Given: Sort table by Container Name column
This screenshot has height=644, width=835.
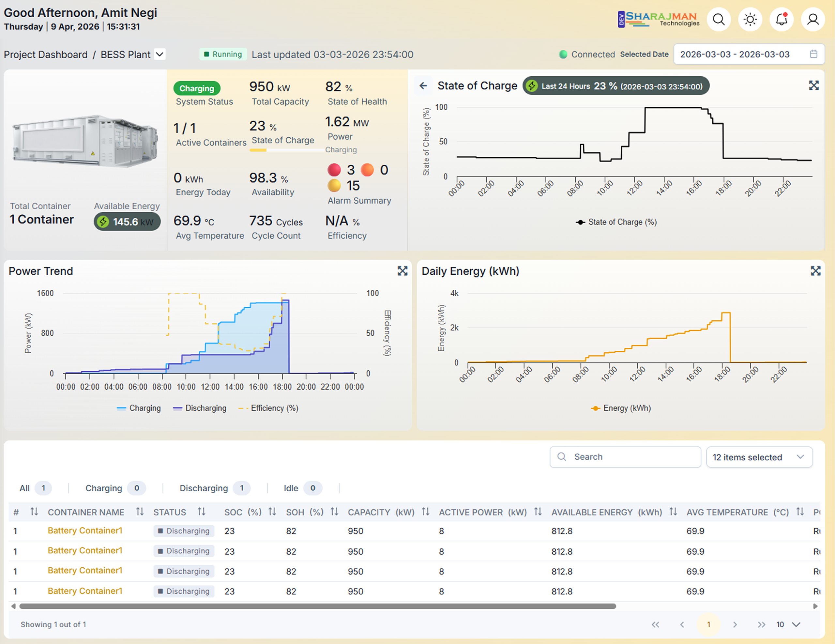Looking at the screenshot, I should (140, 512).
